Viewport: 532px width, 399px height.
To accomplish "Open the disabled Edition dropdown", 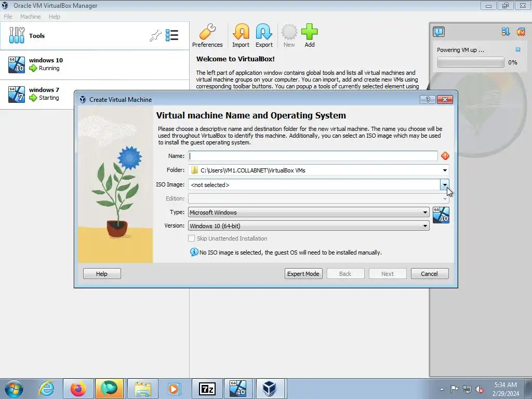I will [x=318, y=198].
